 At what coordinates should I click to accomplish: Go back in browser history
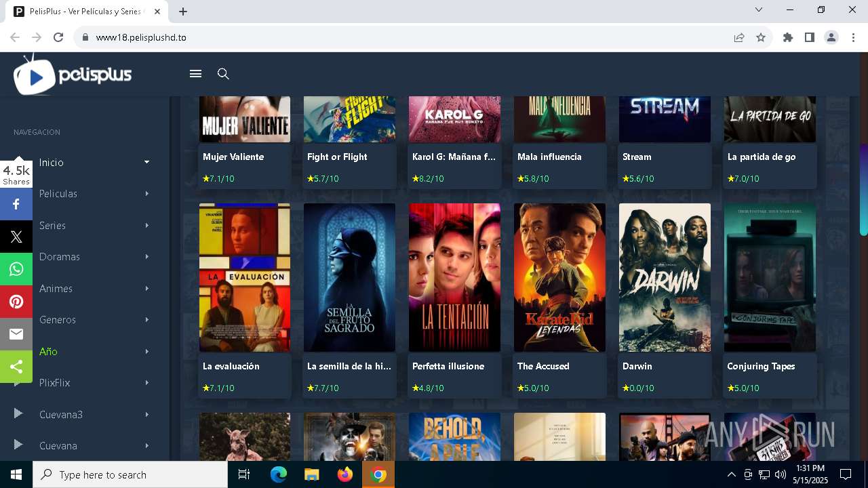pos(15,37)
